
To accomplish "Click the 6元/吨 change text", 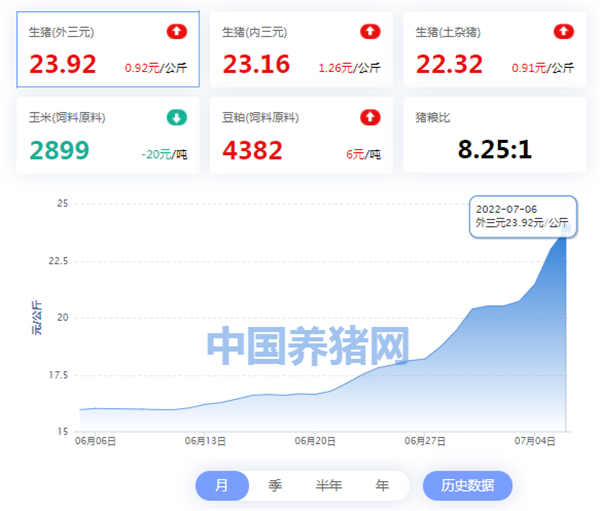I will tap(363, 154).
